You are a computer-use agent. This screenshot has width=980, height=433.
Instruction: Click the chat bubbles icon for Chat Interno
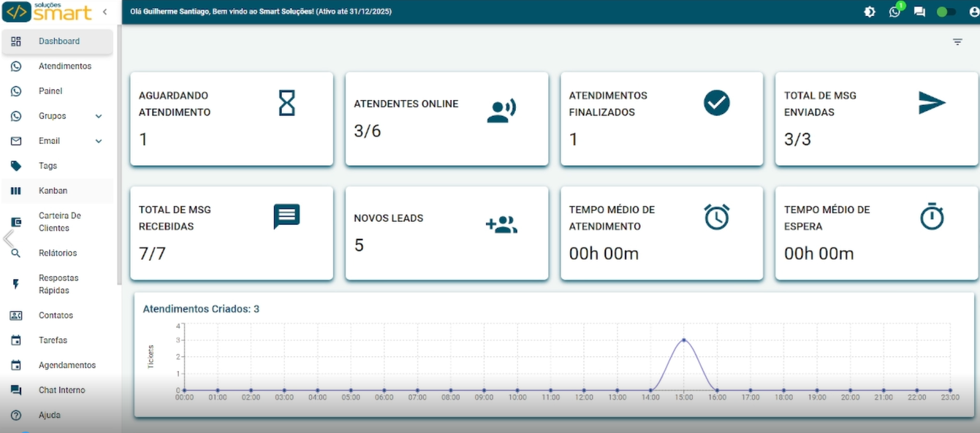click(16, 390)
